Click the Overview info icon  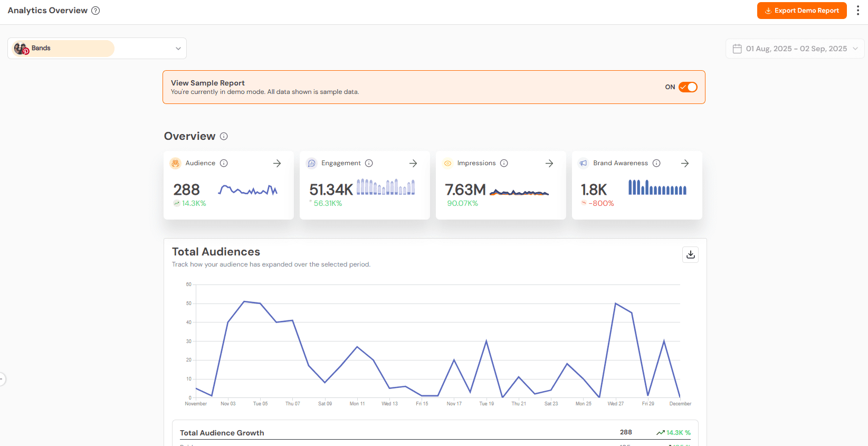pyautogui.click(x=224, y=136)
